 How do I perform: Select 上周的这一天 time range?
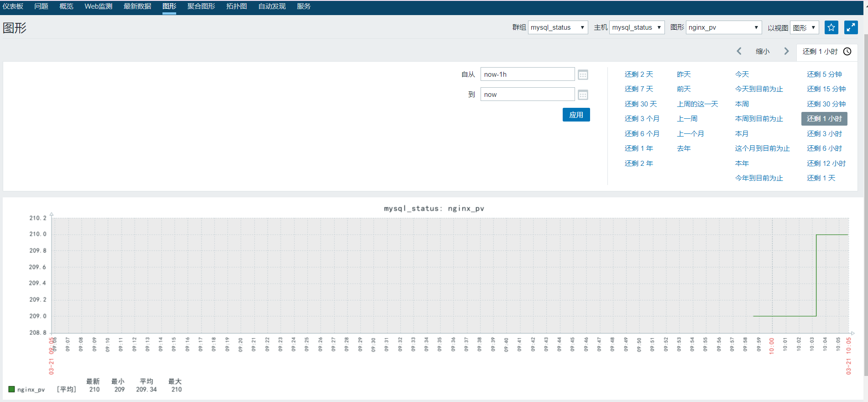pos(697,104)
